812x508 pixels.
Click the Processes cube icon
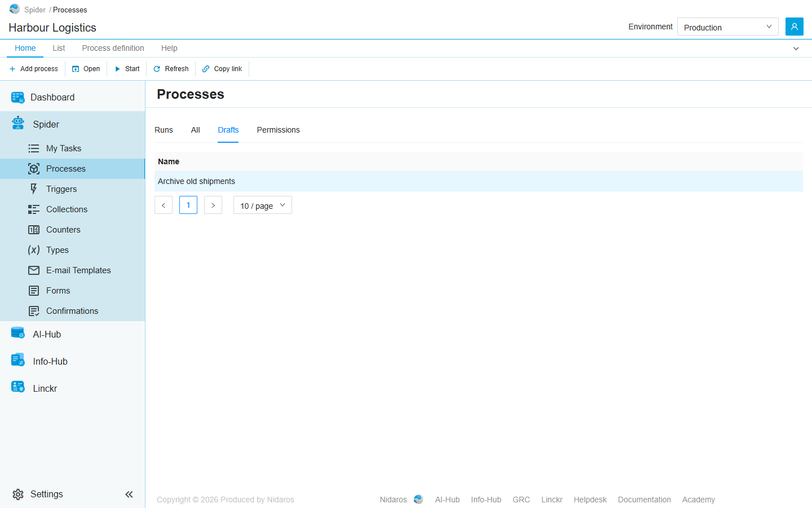click(x=34, y=169)
